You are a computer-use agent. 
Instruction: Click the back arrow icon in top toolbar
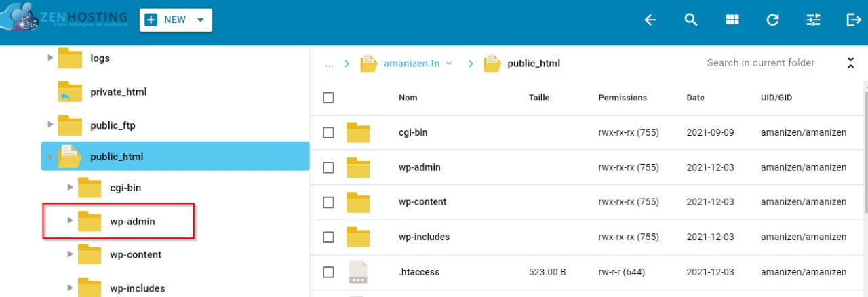pos(650,20)
